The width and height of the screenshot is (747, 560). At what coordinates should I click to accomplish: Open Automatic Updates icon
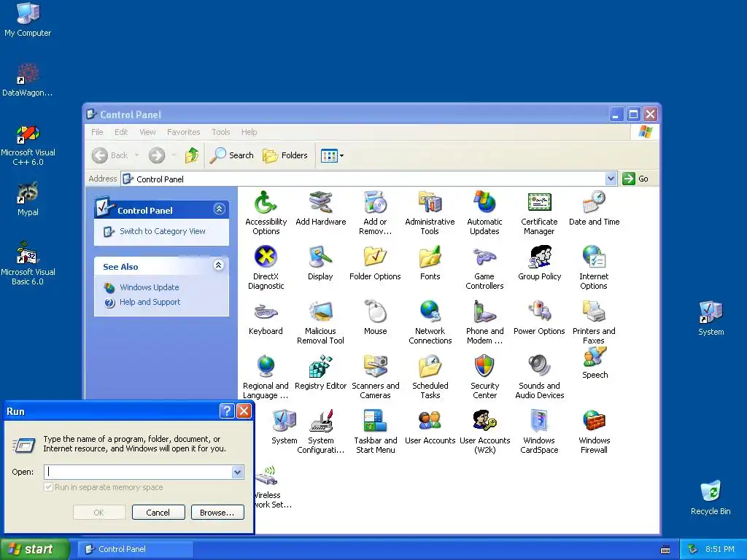click(484, 213)
